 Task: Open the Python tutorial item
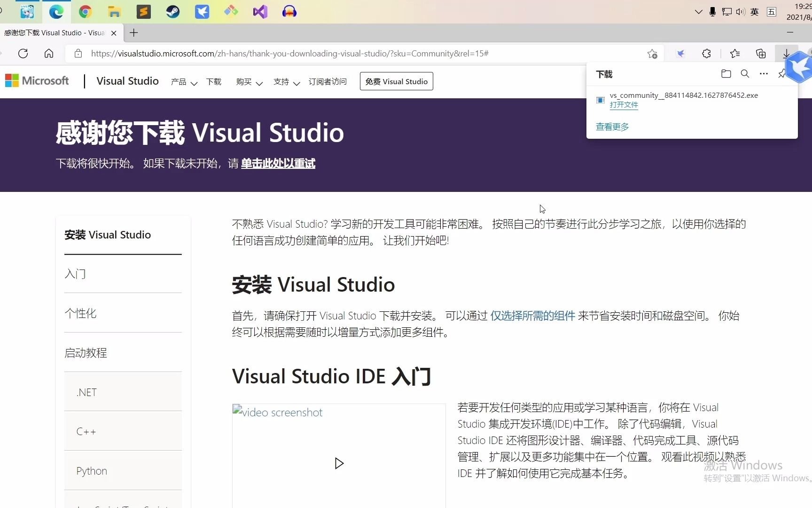pos(123,471)
